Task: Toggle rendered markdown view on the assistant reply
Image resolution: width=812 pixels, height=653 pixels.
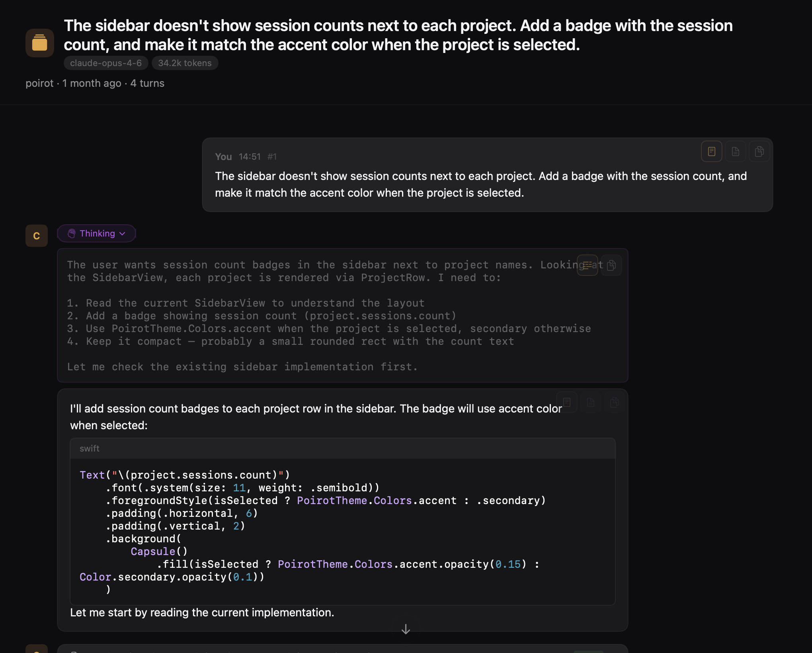Action: point(567,402)
